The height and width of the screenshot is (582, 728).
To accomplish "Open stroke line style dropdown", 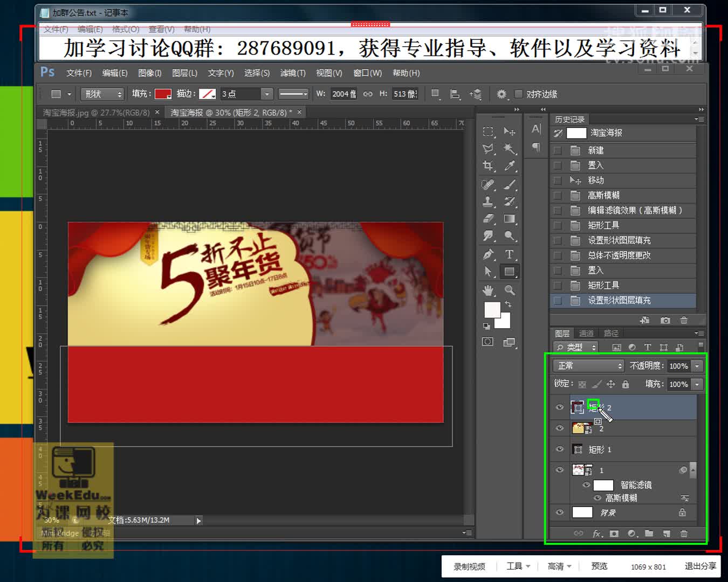I will coord(293,94).
